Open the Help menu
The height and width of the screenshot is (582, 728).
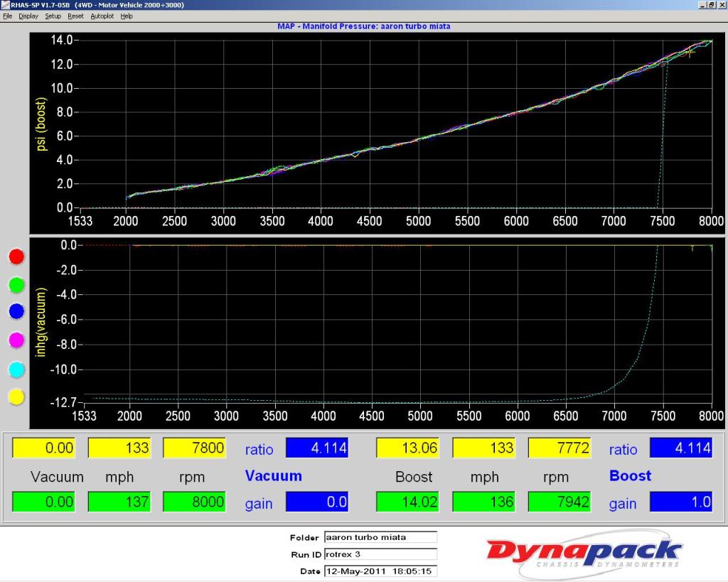coord(126,16)
